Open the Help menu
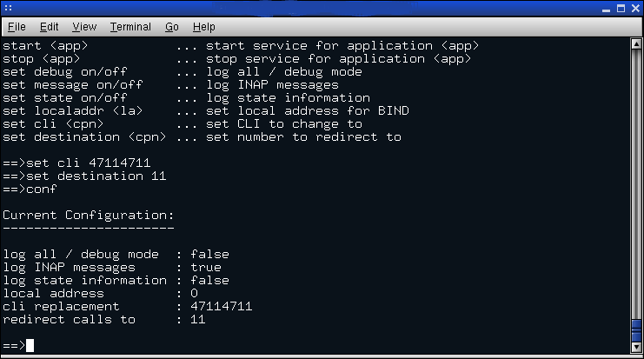The width and height of the screenshot is (644, 359). (x=204, y=27)
